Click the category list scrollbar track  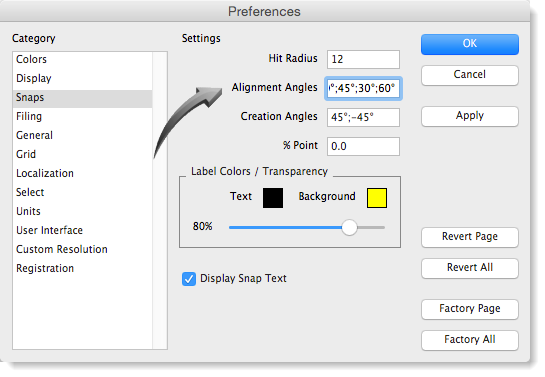tap(160, 200)
